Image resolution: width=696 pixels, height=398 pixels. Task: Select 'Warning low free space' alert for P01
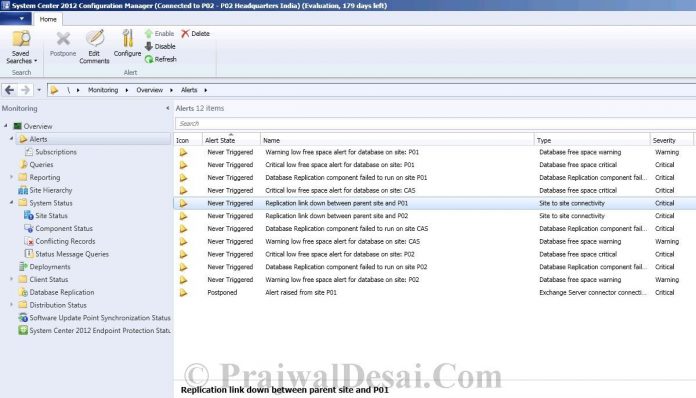tap(435, 152)
